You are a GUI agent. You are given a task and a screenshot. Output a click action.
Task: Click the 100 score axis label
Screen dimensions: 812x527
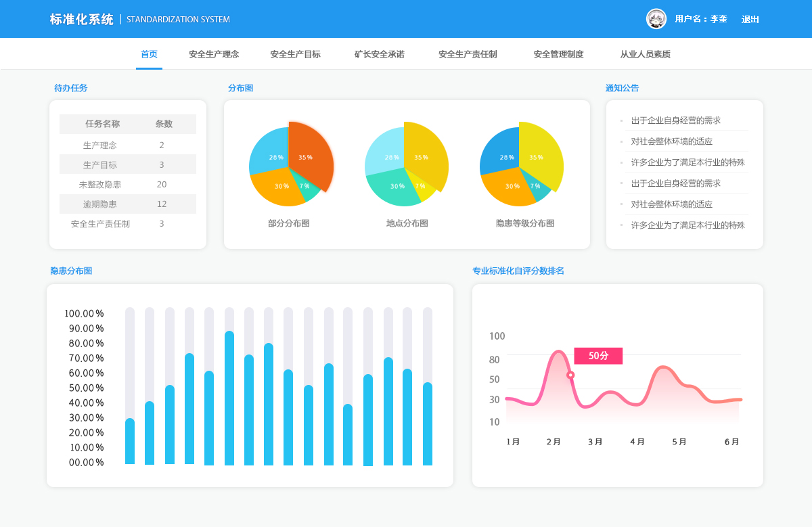(x=497, y=336)
